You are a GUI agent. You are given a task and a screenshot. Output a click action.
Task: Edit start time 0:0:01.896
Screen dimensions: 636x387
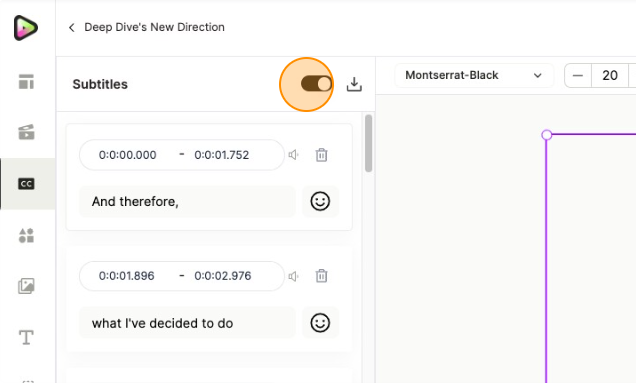click(x=127, y=276)
